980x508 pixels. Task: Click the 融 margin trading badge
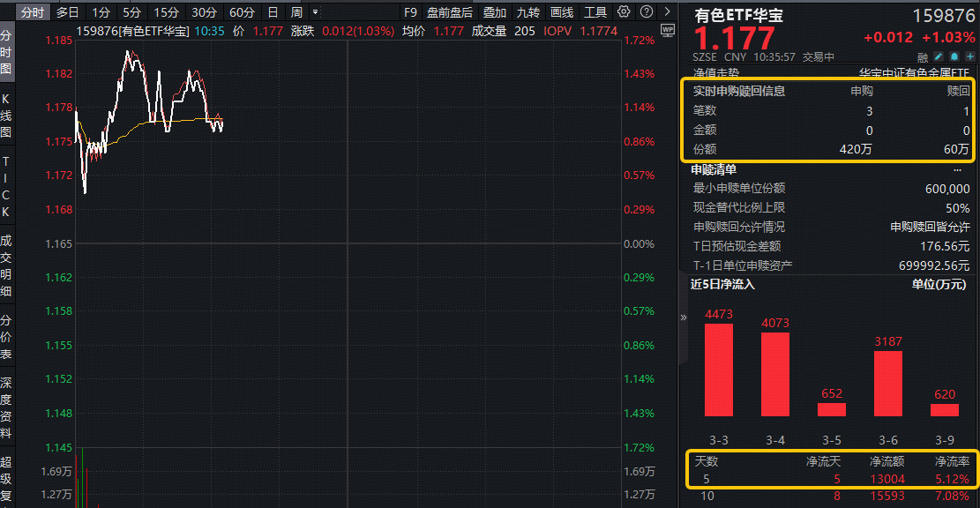pyautogui.click(x=923, y=56)
